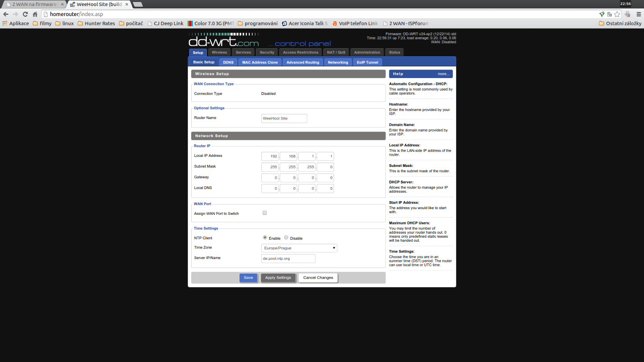Open the Aplikace apps grid icon
Viewport: 644px width, 362px height.
[x=5, y=23]
